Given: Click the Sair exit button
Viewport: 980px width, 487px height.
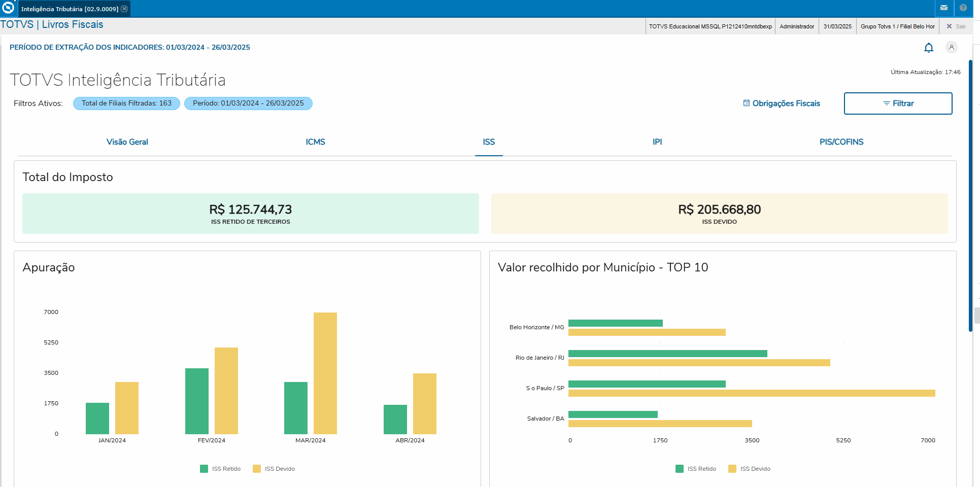Looking at the screenshot, I should [956, 26].
